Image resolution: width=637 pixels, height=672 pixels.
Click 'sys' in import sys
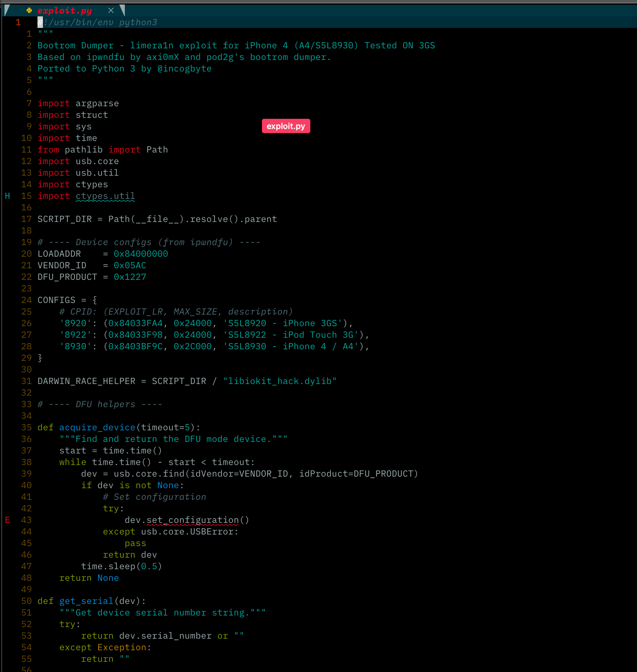pyautogui.click(x=83, y=127)
